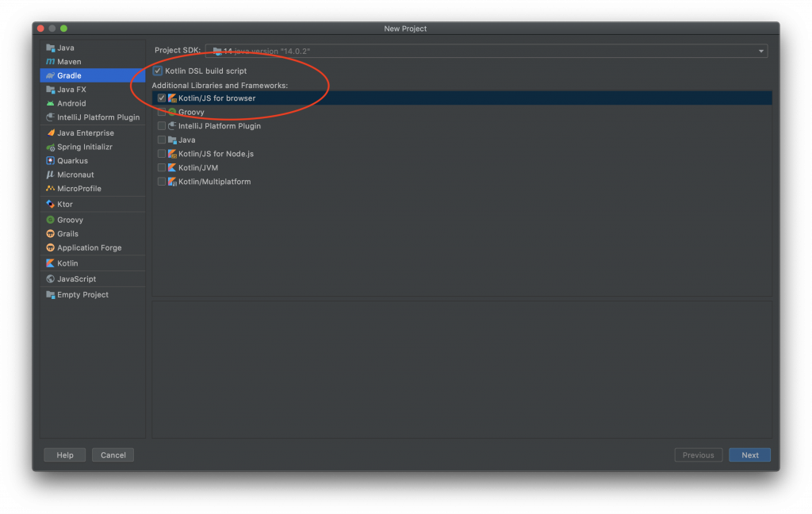The image size is (812, 514).
Task: Click the Groovy icon in frameworks list
Action: (172, 112)
